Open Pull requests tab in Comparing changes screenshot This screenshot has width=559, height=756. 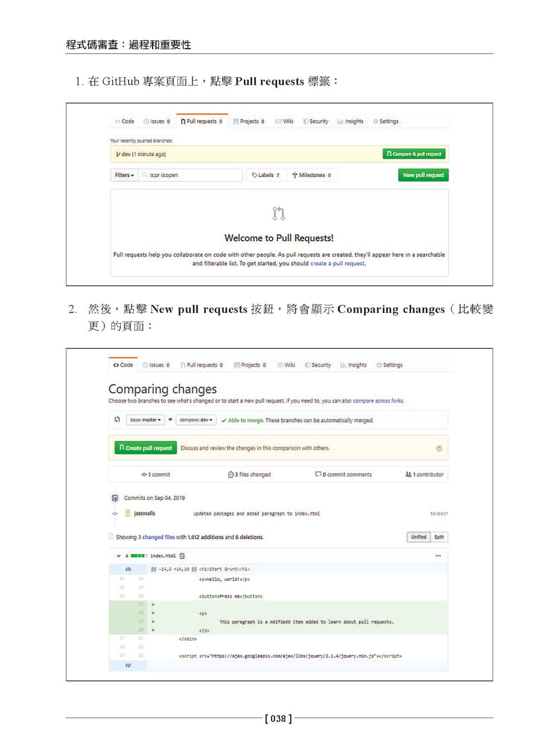pos(201,365)
